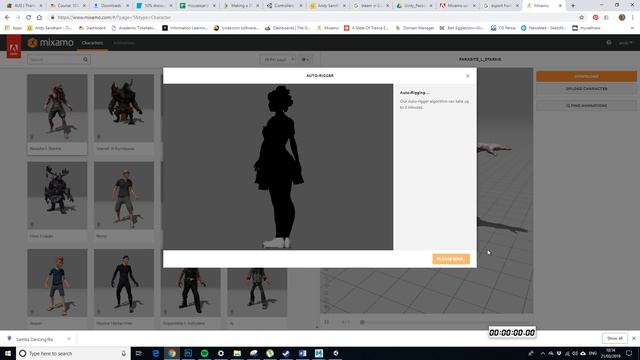Select the red-haired boy character thumbnail

(x=57, y=283)
